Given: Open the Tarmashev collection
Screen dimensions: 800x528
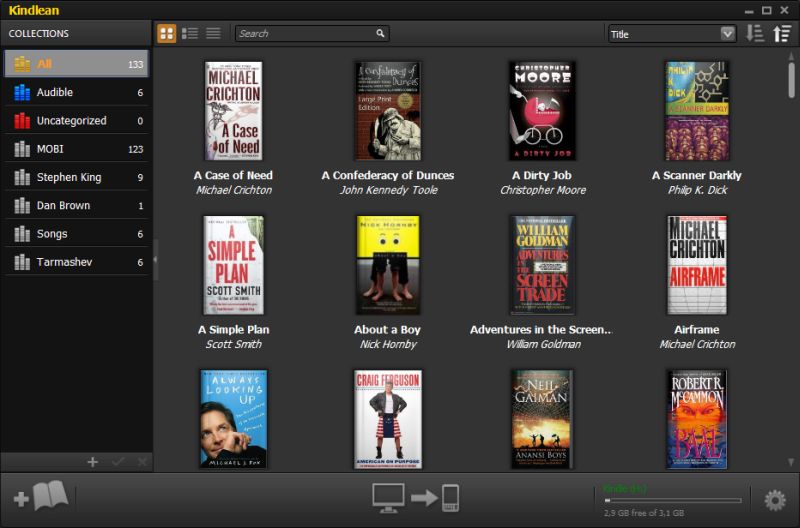Looking at the screenshot, I should 77,262.
